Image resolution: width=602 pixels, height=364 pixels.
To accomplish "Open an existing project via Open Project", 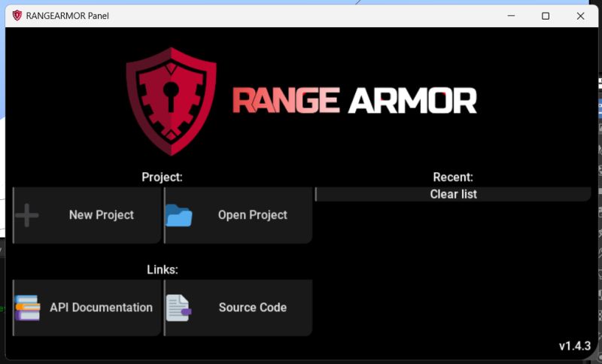I will point(238,215).
